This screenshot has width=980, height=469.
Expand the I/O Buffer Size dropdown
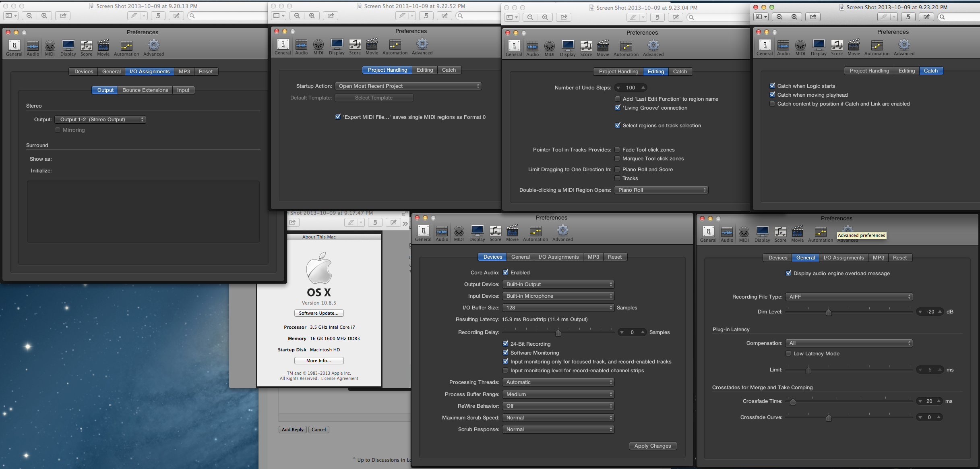(x=558, y=307)
